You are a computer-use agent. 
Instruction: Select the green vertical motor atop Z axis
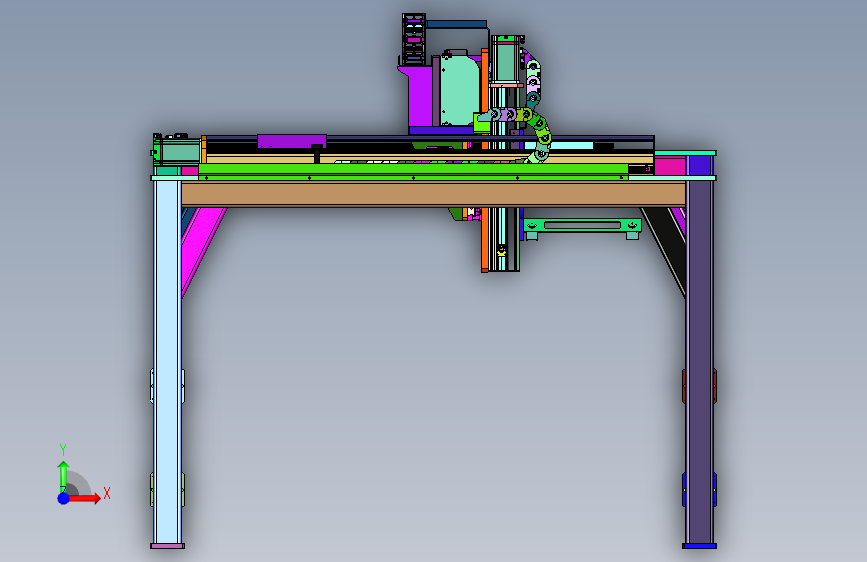tap(505, 59)
